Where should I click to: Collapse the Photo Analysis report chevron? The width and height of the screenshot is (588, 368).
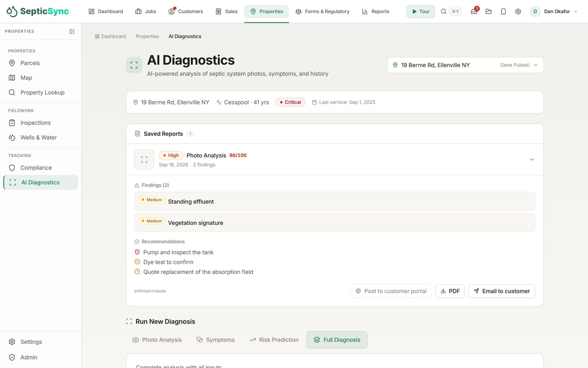click(532, 159)
